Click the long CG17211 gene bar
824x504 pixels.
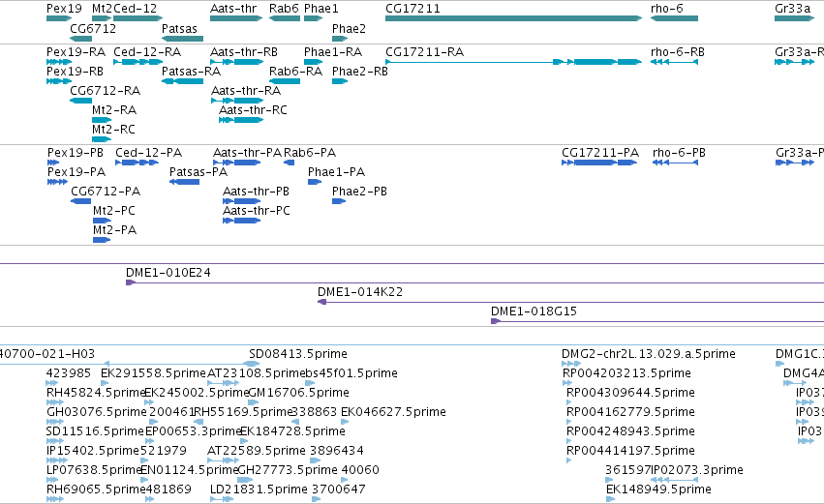(x=513, y=18)
